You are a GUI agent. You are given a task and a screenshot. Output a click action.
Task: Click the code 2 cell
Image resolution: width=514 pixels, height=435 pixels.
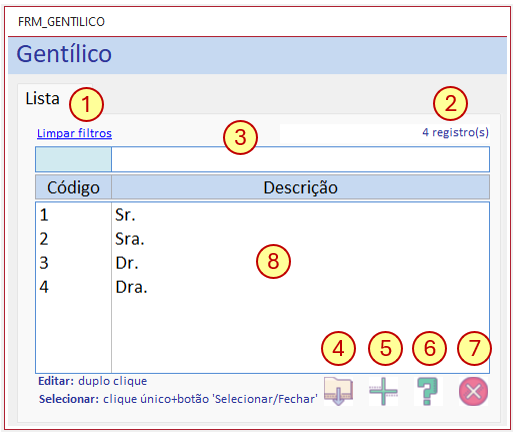click(44, 239)
